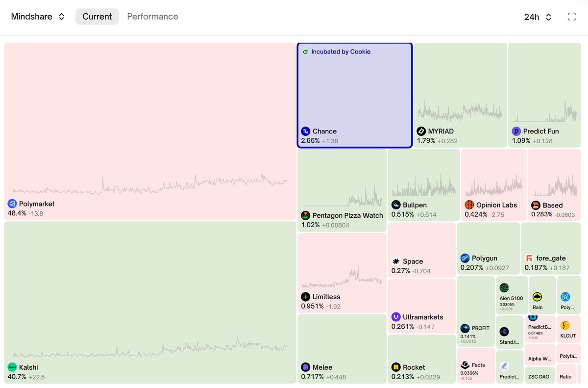Click the Rocket logo icon
The width and height of the screenshot is (588, 388).
(x=396, y=367)
